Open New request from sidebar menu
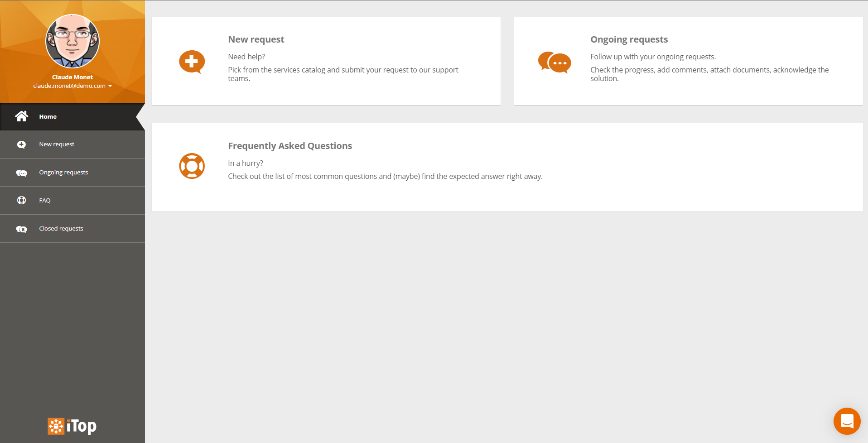The width and height of the screenshot is (868, 443). coord(57,144)
